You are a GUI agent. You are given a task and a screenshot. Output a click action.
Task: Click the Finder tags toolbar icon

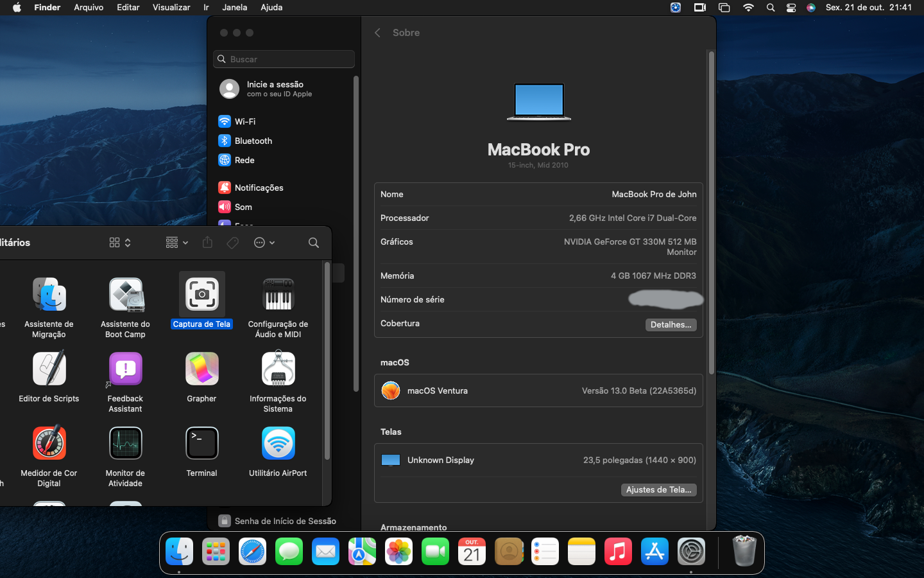click(233, 243)
